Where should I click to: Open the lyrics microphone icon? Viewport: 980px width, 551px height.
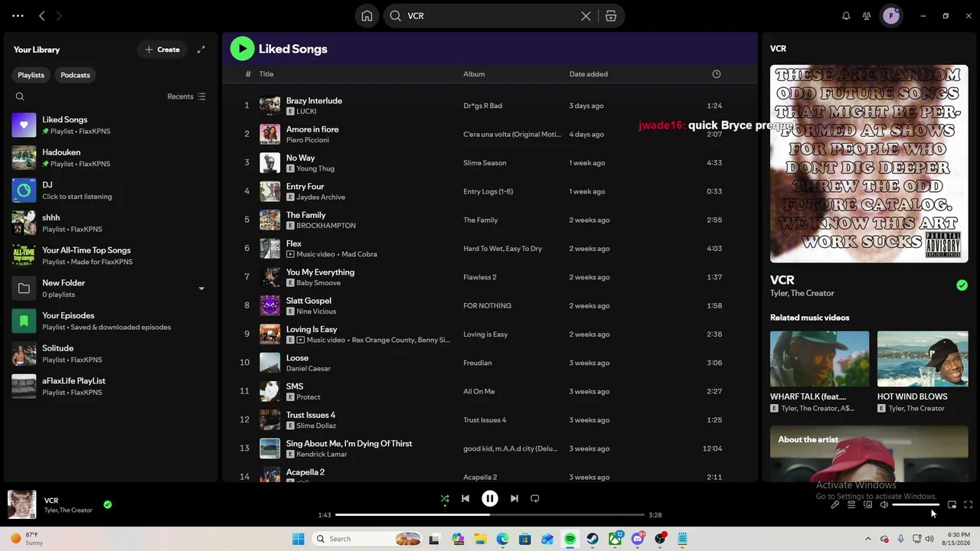pos(835,505)
